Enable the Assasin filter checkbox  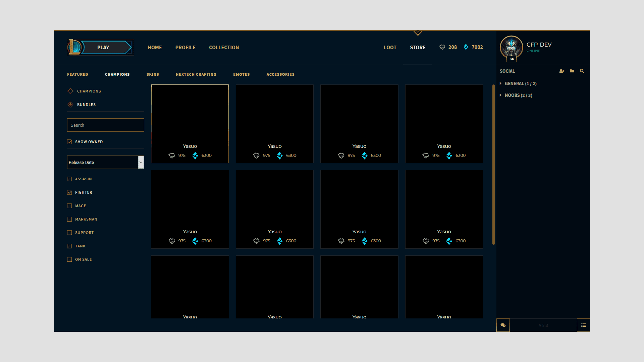click(x=69, y=179)
